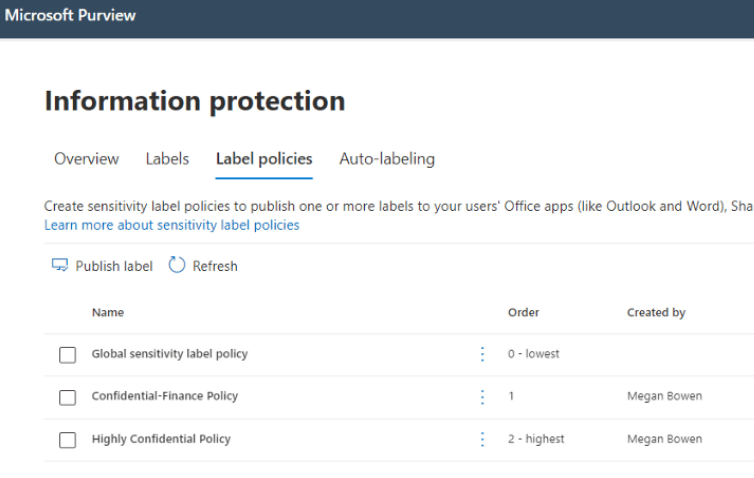The height and width of the screenshot is (478, 754).
Task: Select the Confidential-Finance Policy checkbox
Action: pyautogui.click(x=67, y=397)
